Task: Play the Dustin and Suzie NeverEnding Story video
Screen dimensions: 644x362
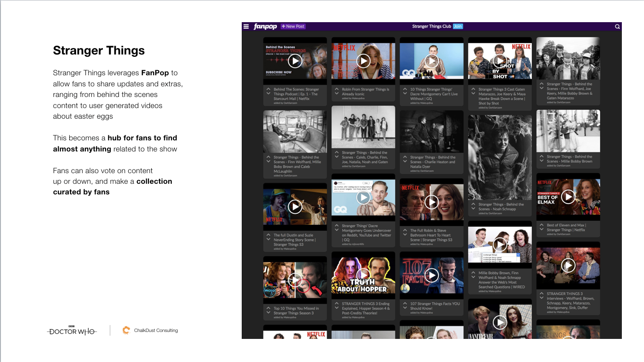Action: click(x=295, y=206)
